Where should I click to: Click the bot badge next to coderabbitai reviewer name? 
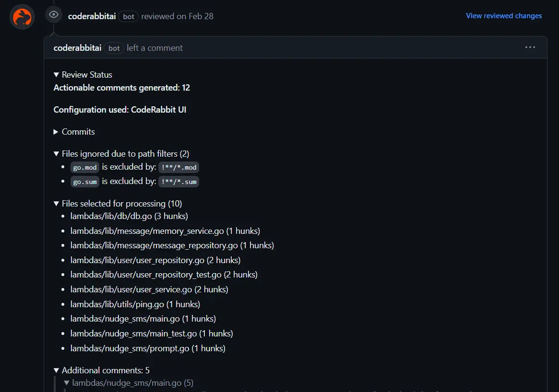click(128, 16)
